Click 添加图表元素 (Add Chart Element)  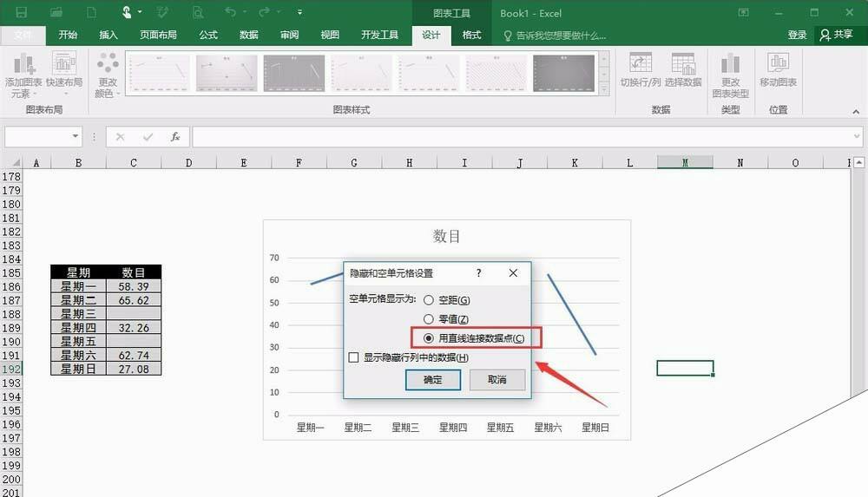(23, 75)
